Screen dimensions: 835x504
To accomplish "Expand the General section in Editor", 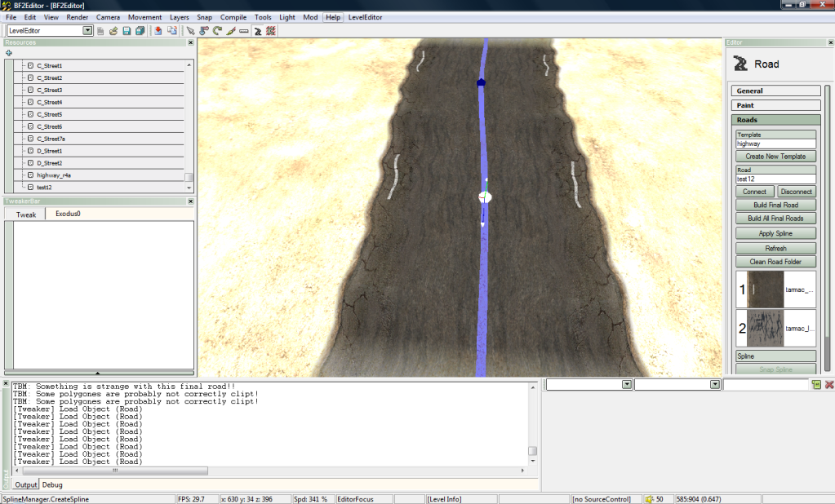I will click(776, 91).
